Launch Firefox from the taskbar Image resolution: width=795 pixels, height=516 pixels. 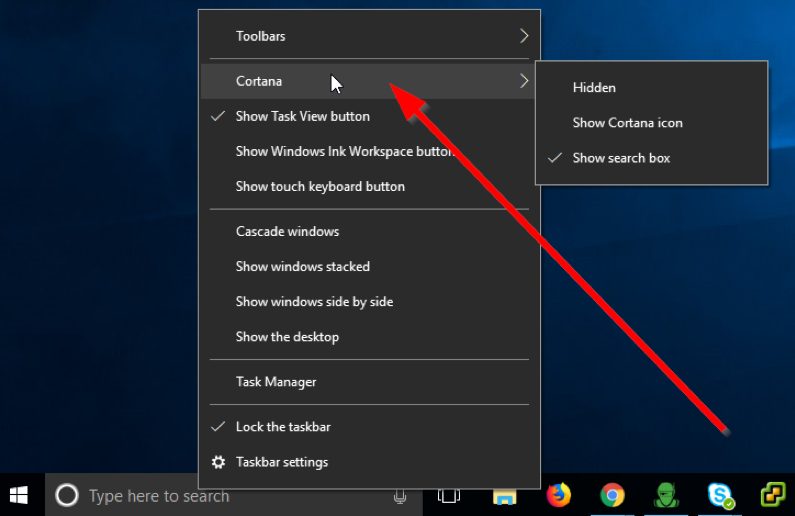[559, 495]
